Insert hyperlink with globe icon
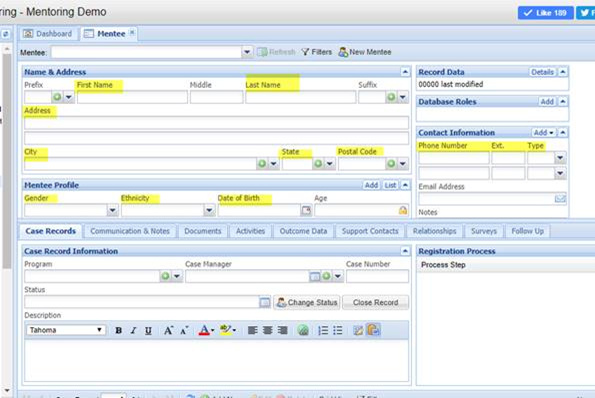This screenshot has height=398, width=595. pyautogui.click(x=303, y=330)
